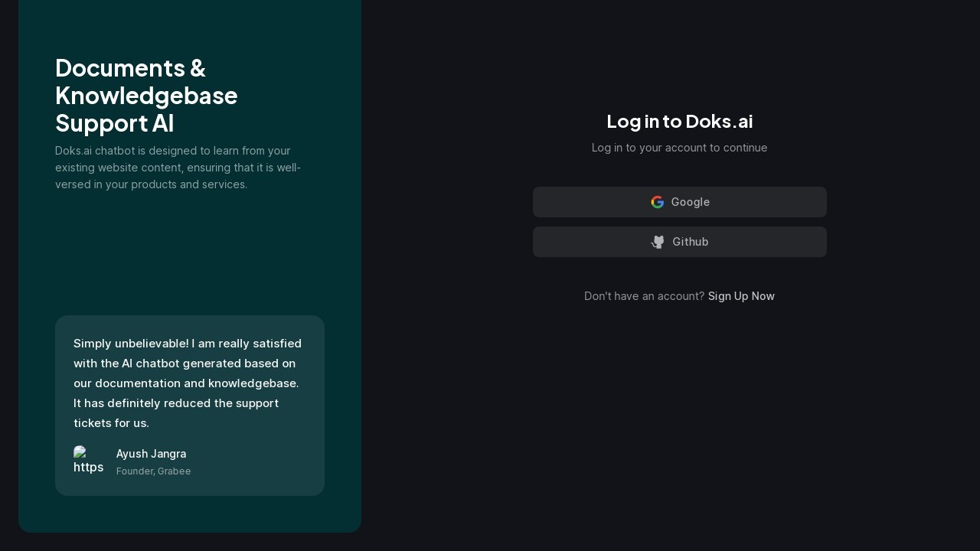Click 'Simply unbelievable!' in the testimonial quote
Screen dimensions: 980x551
(x=131, y=344)
